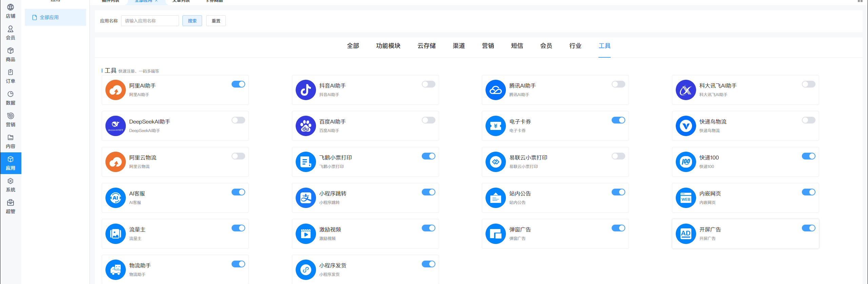Viewport: 868px width, 284px height.
Task: Select the 工具 category tab
Action: [x=605, y=46]
